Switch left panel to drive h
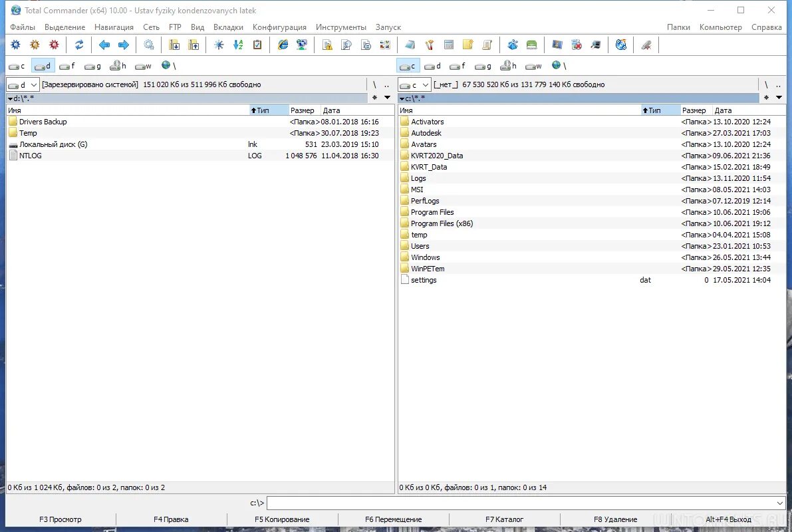 pyautogui.click(x=118, y=66)
